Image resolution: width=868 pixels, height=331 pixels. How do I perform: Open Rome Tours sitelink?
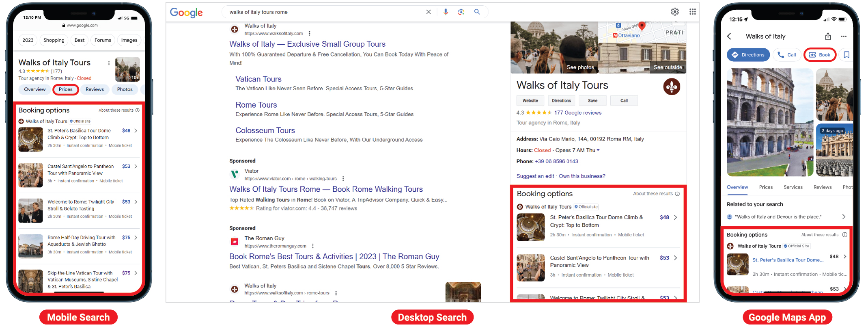(x=256, y=105)
